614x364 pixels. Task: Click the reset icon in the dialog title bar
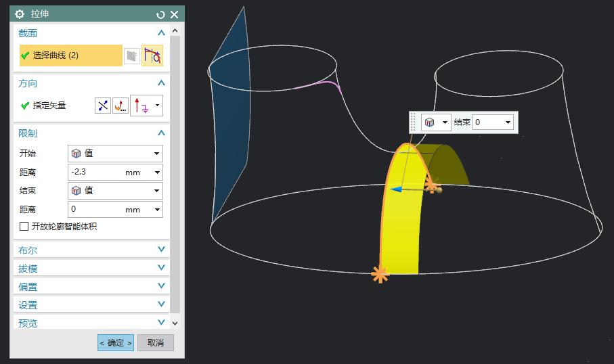(160, 14)
